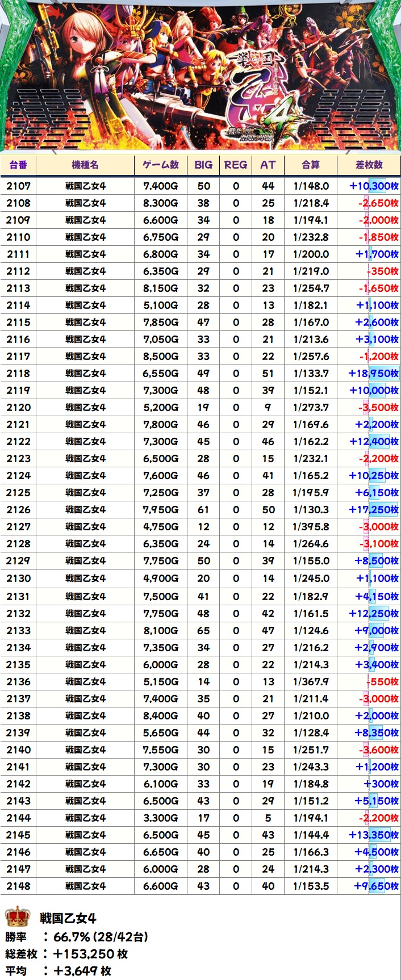Click the 勝率 66.7% summary line
Image resolution: width=401 pixels, height=980 pixels.
77,936
